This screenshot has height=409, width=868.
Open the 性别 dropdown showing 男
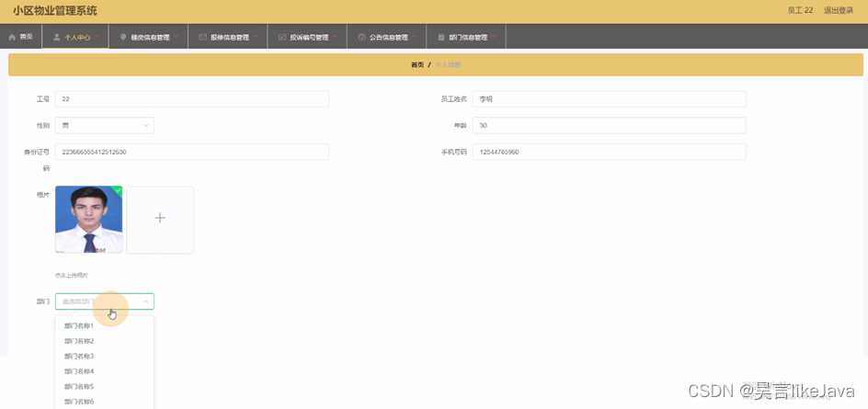[x=105, y=126]
